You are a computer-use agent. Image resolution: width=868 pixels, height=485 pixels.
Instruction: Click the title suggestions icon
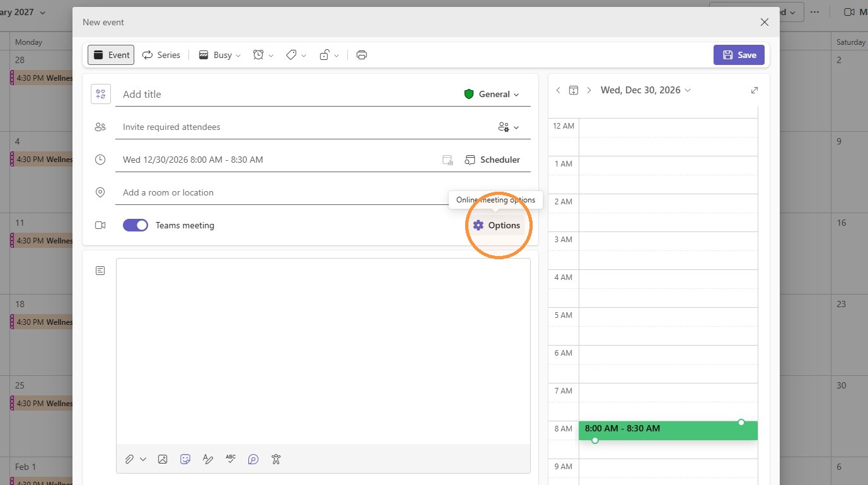[x=100, y=94]
